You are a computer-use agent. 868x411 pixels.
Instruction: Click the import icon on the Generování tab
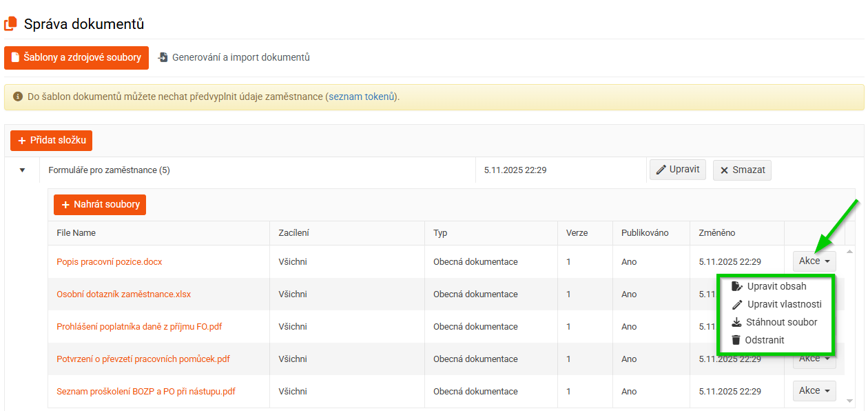pyautogui.click(x=163, y=57)
